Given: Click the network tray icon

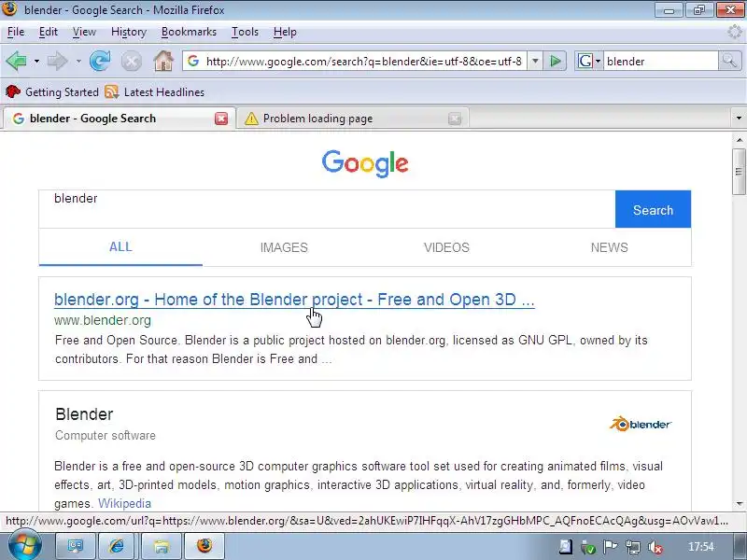Looking at the screenshot, I should (x=633, y=548).
